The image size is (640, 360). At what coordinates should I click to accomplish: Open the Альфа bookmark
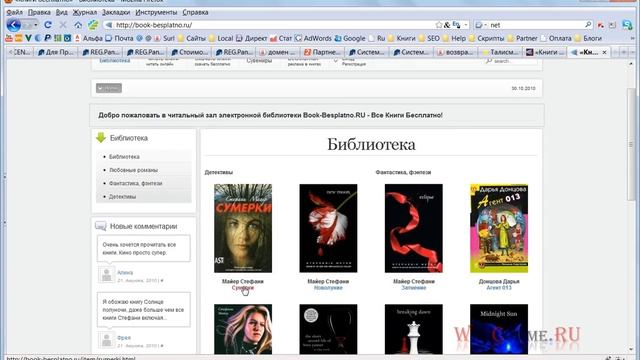click(89, 38)
